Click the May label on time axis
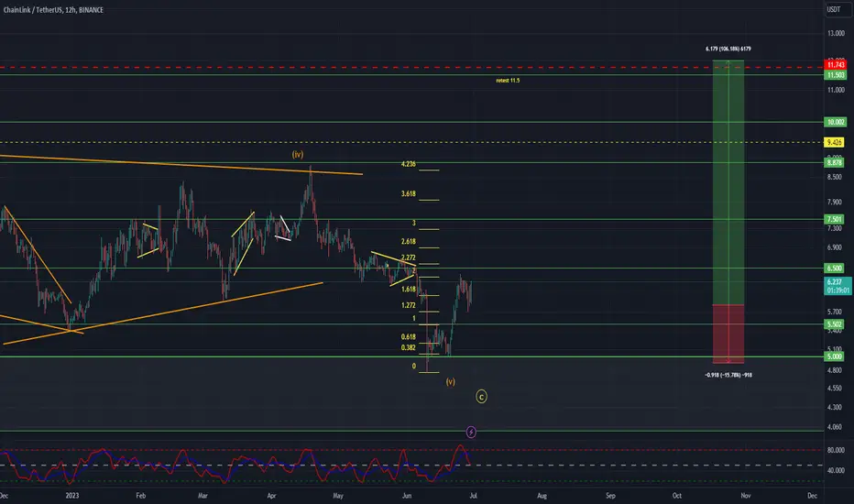 tap(338, 495)
